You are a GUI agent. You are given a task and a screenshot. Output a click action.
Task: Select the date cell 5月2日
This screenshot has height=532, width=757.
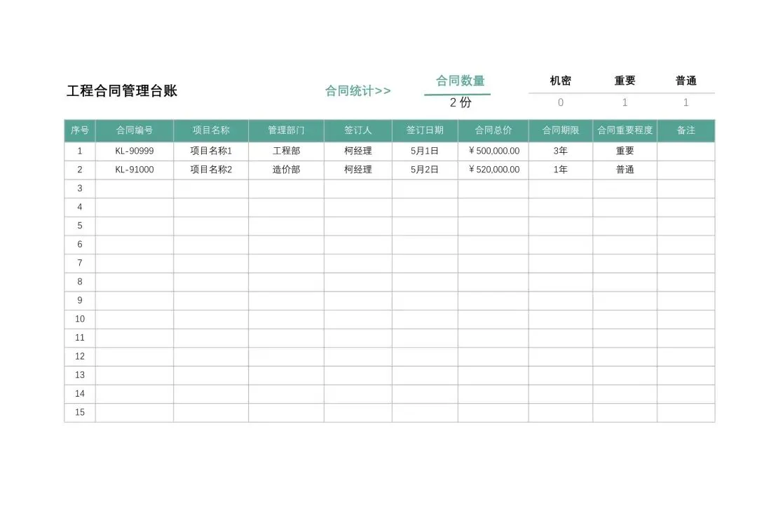click(425, 170)
